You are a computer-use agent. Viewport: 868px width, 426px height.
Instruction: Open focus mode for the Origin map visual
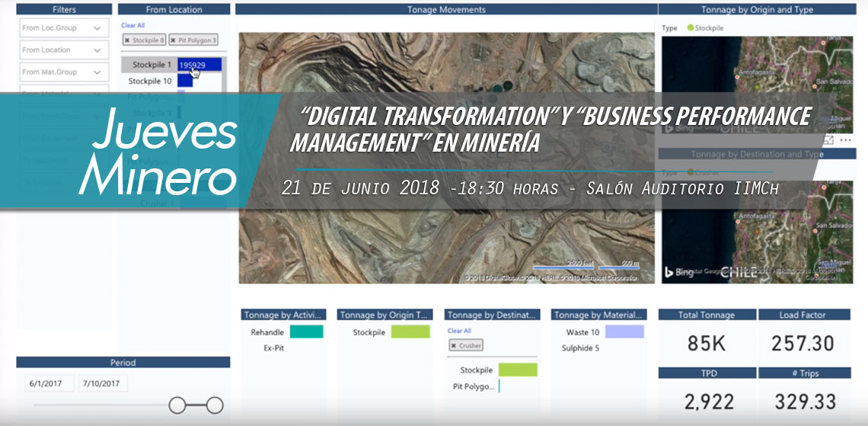tap(828, 140)
